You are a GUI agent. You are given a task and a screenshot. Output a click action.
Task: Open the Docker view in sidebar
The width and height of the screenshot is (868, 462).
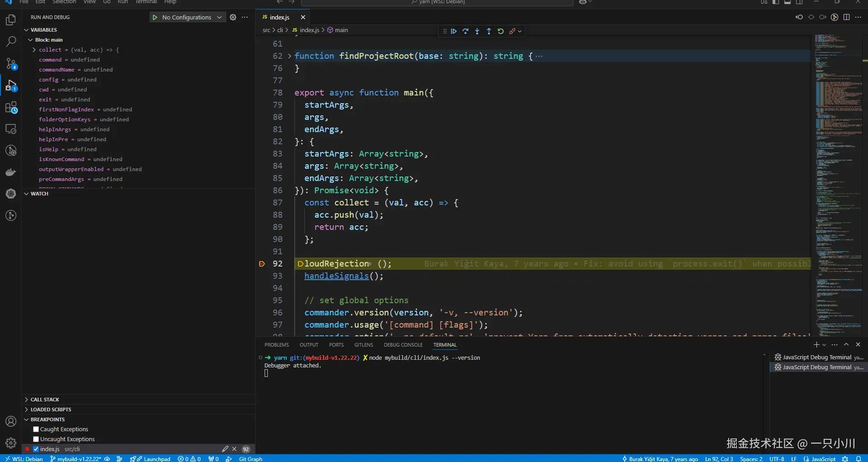(x=11, y=172)
